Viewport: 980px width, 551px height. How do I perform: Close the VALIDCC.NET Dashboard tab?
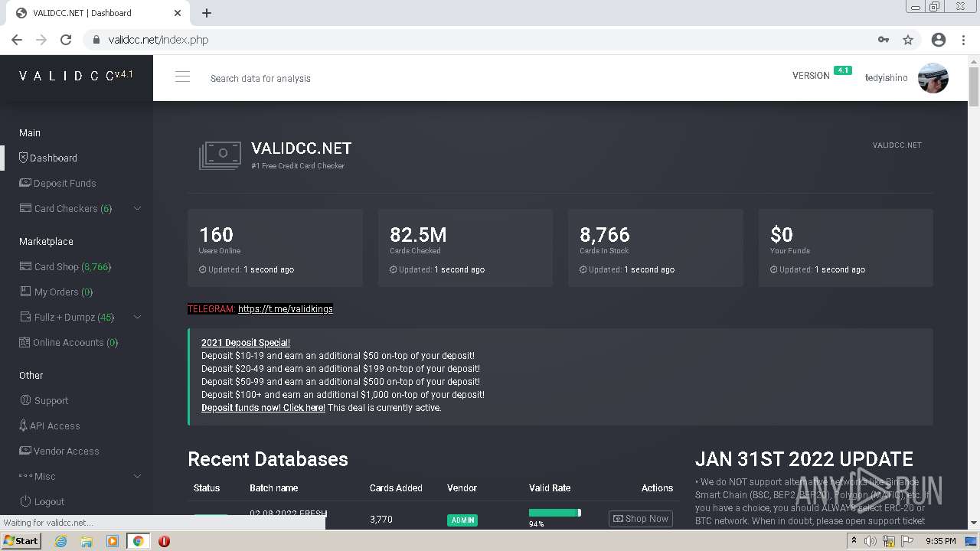(178, 13)
